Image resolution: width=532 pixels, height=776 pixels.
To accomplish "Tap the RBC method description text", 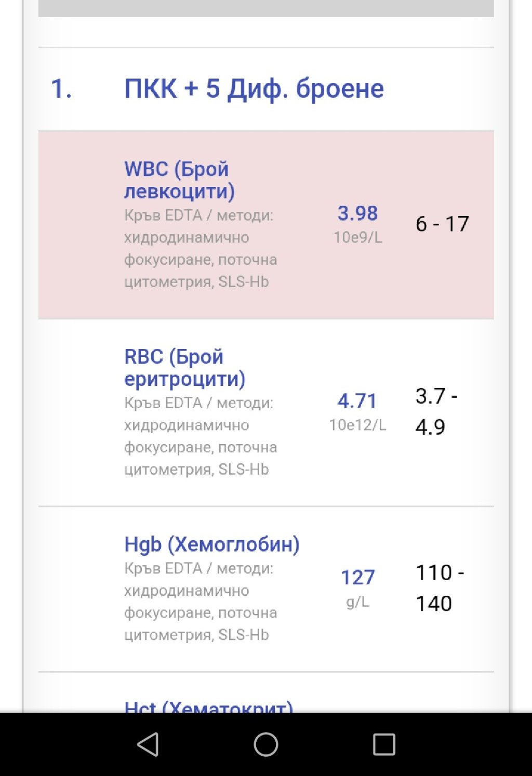I will (200, 436).
